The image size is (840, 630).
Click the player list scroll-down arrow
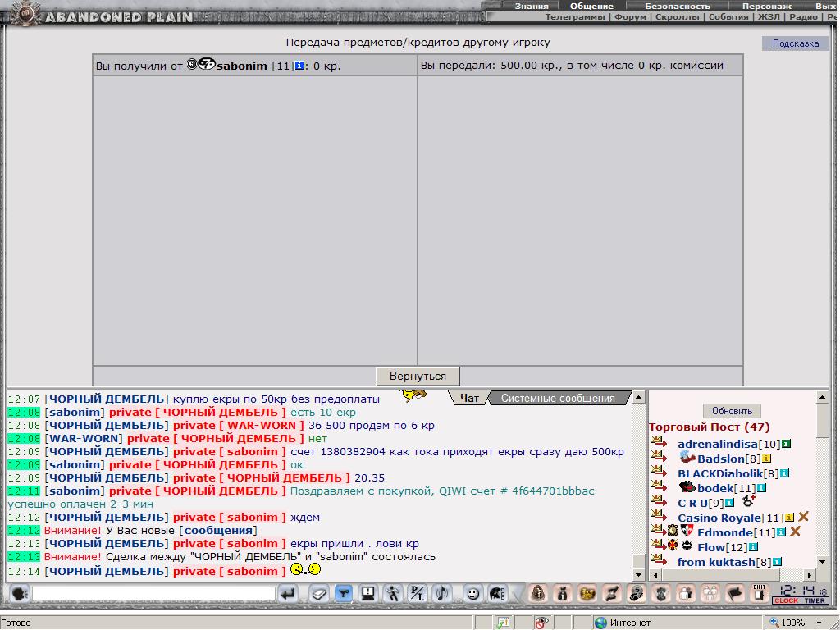(x=823, y=561)
